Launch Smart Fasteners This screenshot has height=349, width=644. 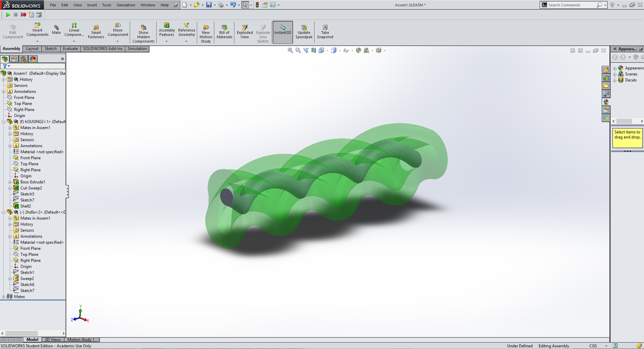pos(96,32)
